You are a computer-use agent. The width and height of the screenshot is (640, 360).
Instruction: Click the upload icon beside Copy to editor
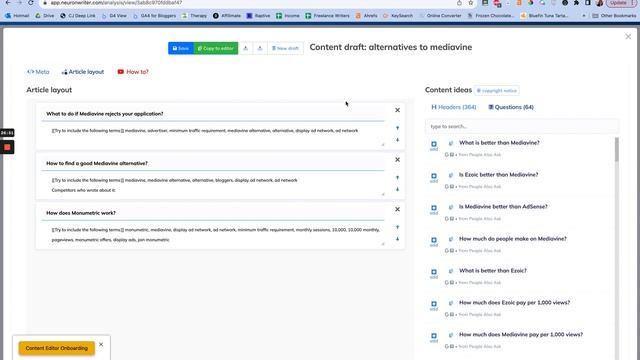[x=245, y=48]
